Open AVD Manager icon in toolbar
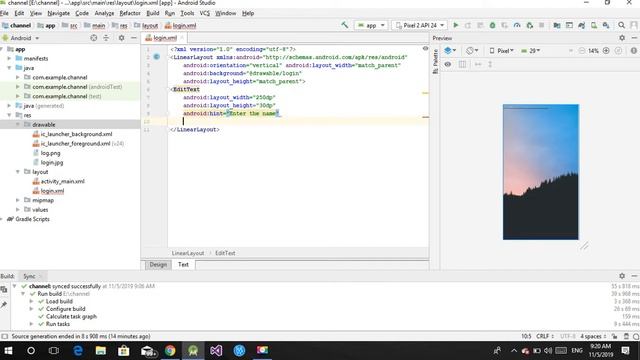Image resolution: width=640 pixels, height=360 pixels. (x=594, y=25)
